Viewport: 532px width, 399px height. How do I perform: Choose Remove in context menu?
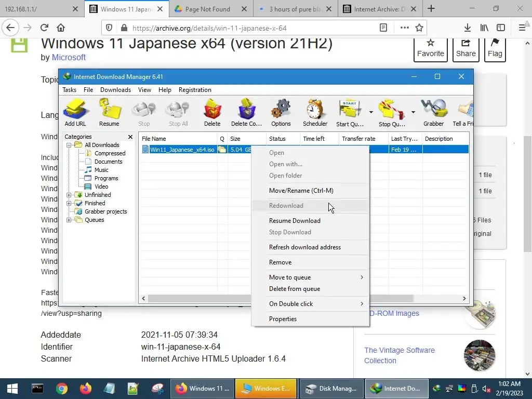(310, 262)
